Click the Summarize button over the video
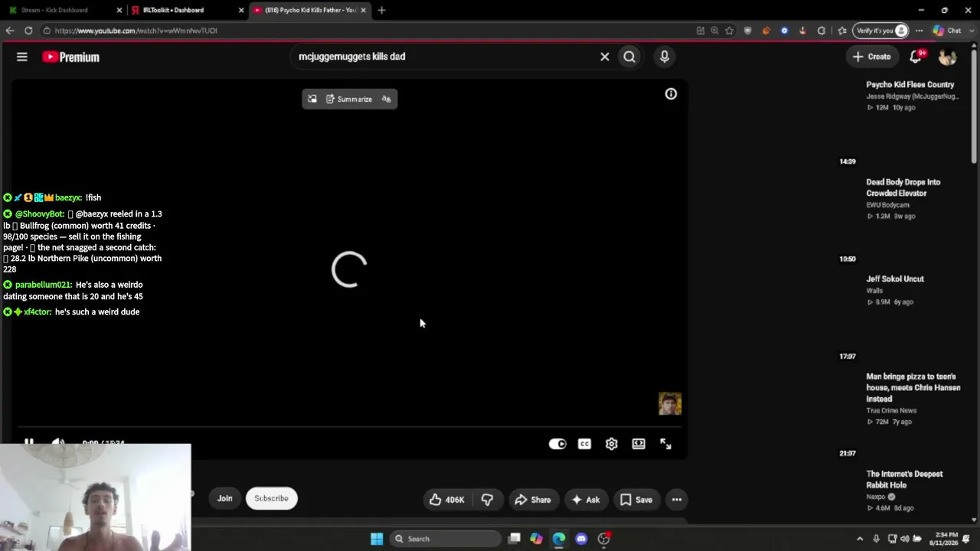Image resolution: width=980 pixels, height=551 pixels. click(x=349, y=99)
